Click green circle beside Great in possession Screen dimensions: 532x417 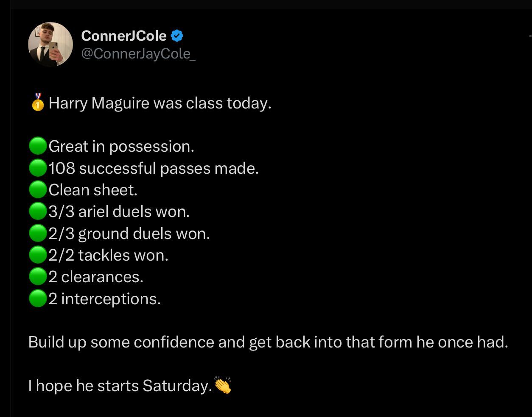coord(38,146)
